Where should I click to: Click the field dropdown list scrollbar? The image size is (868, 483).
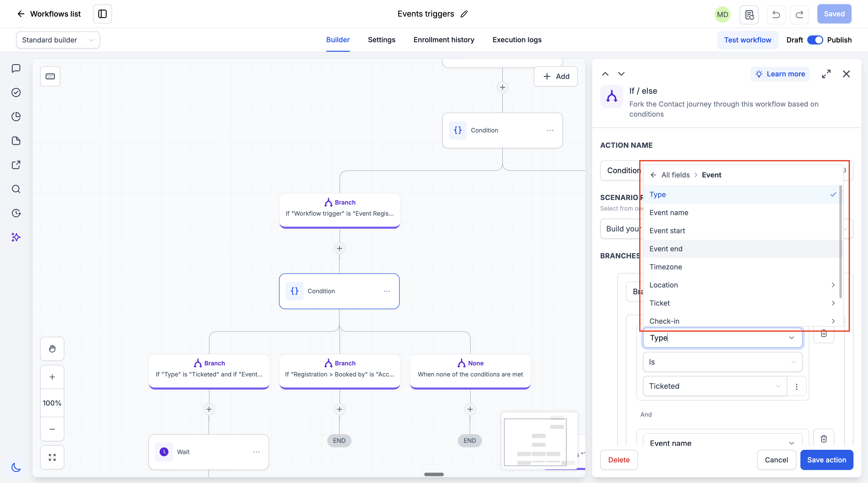click(x=841, y=241)
